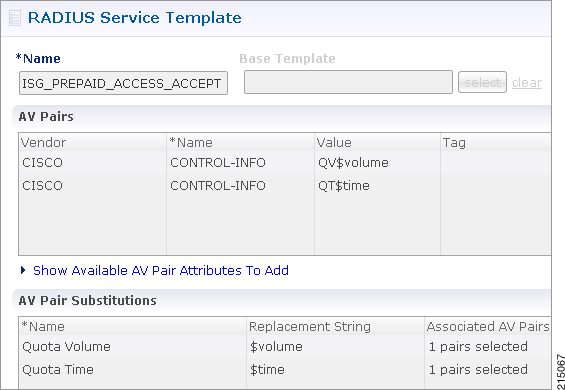Select the Quota Volume substitution name
The width and height of the screenshot is (565, 390).
[133, 346]
